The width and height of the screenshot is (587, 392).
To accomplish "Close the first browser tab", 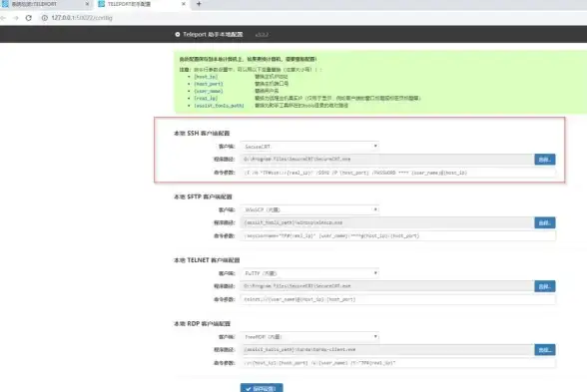I will coord(87,4).
